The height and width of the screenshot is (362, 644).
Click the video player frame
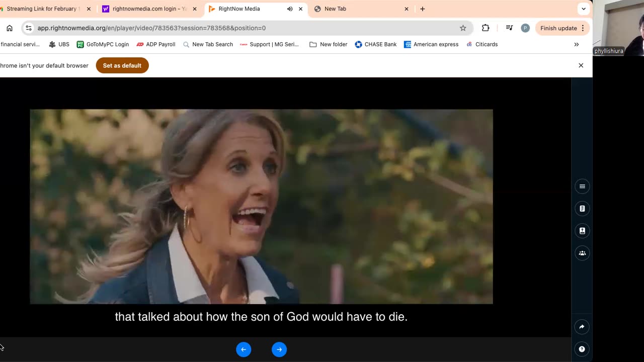point(261,207)
